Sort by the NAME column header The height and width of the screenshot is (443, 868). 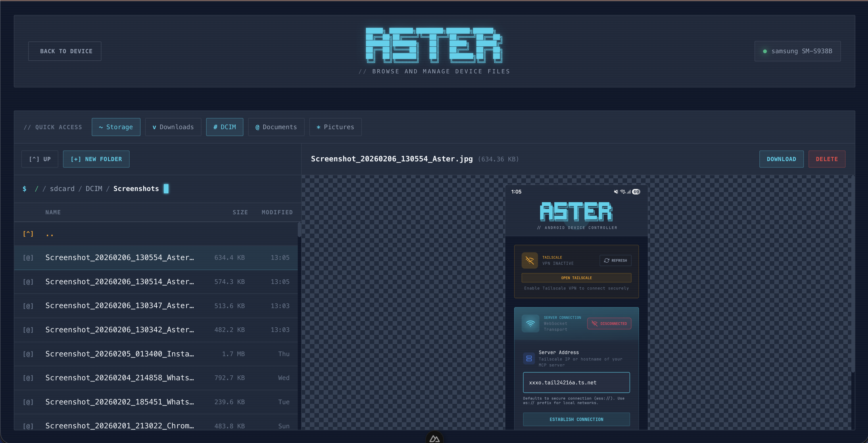(53, 212)
